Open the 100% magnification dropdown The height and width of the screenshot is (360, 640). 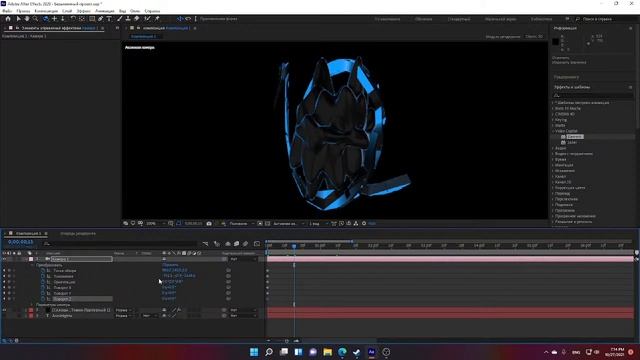click(155, 224)
